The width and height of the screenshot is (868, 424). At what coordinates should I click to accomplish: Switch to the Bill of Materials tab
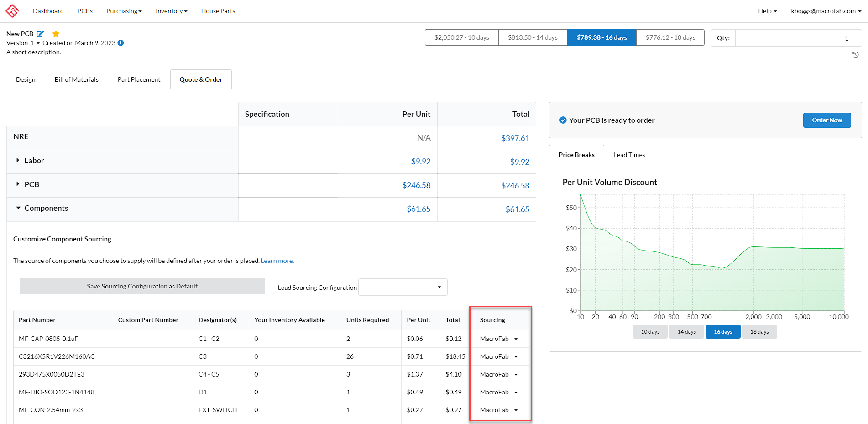click(77, 79)
